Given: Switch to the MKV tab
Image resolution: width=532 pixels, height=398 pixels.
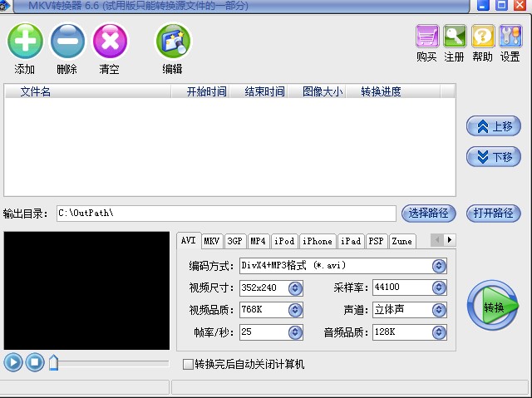Looking at the screenshot, I should pyautogui.click(x=213, y=242).
